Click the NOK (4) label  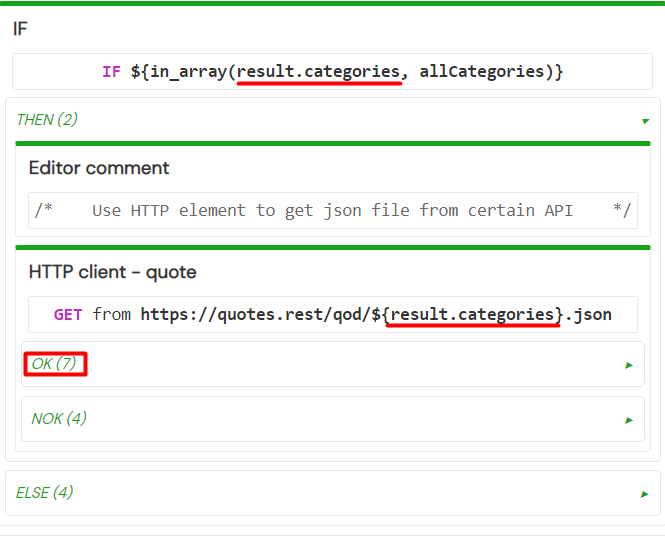(x=59, y=419)
